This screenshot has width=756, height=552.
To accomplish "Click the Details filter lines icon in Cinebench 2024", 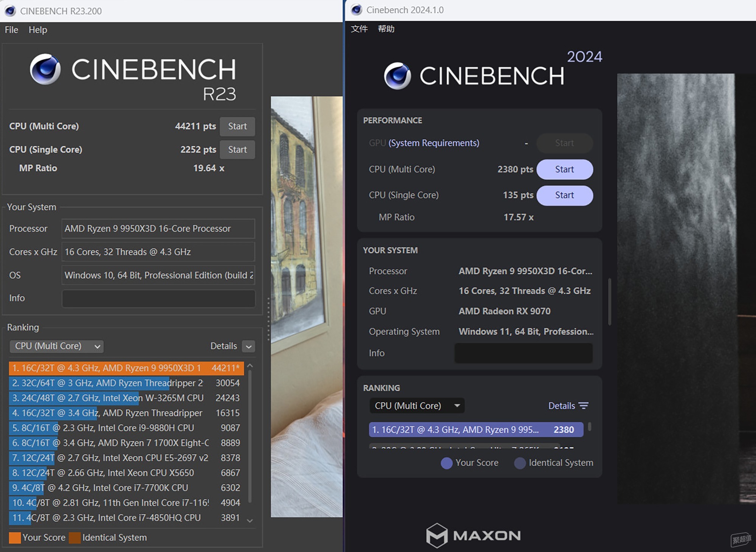I will (x=584, y=406).
